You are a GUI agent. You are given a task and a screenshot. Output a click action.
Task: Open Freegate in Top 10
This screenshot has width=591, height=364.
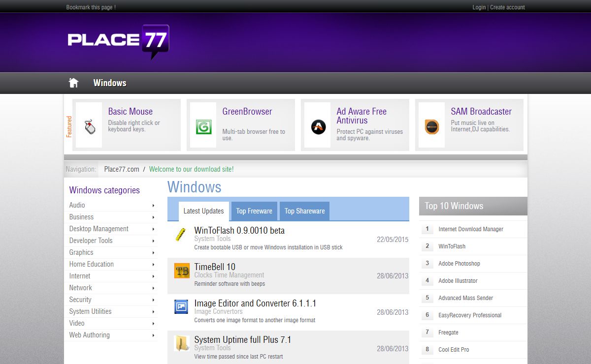pyautogui.click(x=448, y=333)
